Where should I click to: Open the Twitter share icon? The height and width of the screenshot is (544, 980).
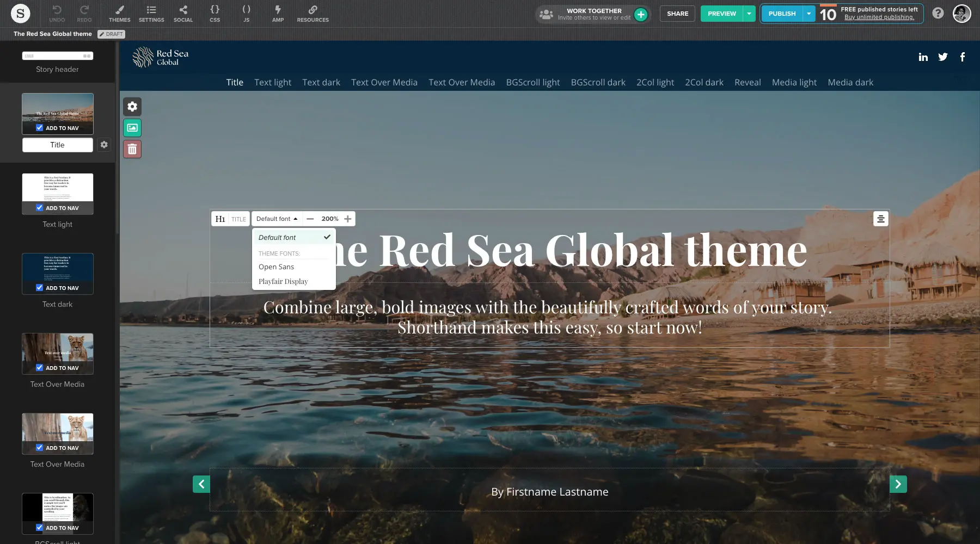click(x=943, y=57)
